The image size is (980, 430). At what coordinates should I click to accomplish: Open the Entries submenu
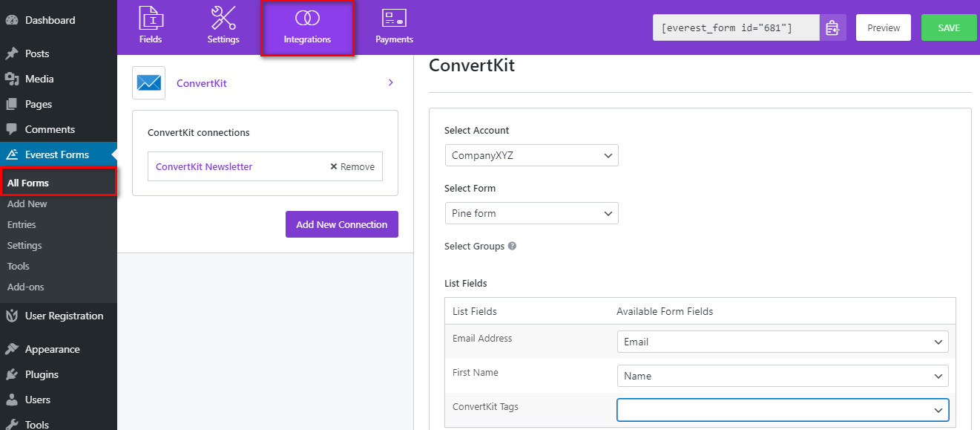(22, 224)
